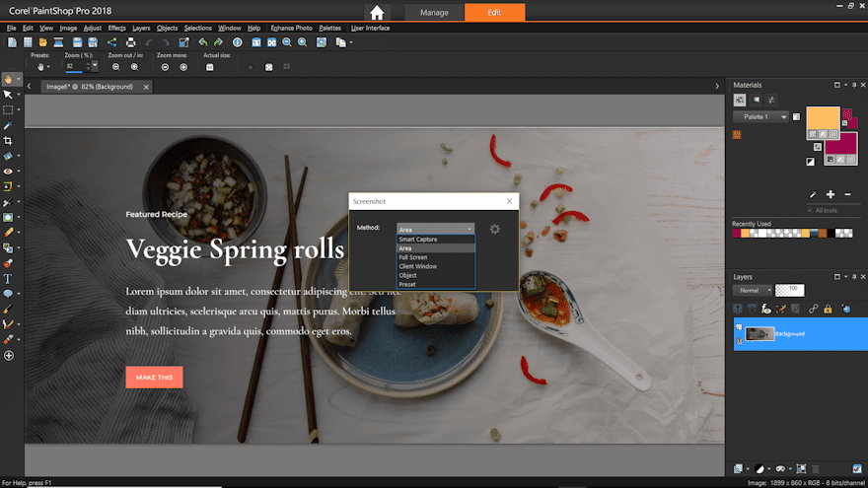The width and height of the screenshot is (868, 488).
Task: Click the orange foreground color swatch
Action: tap(823, 117)
